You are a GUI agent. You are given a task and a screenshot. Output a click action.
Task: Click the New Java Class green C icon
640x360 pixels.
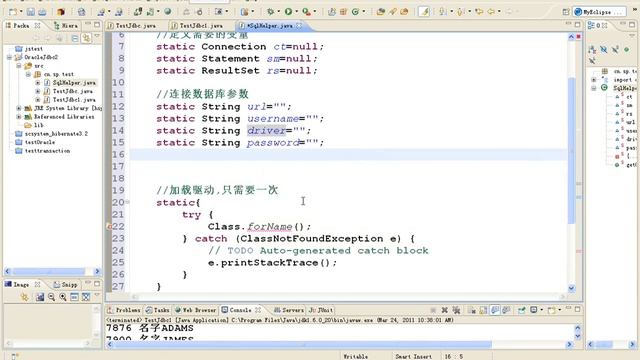click(x=355, y=12)
